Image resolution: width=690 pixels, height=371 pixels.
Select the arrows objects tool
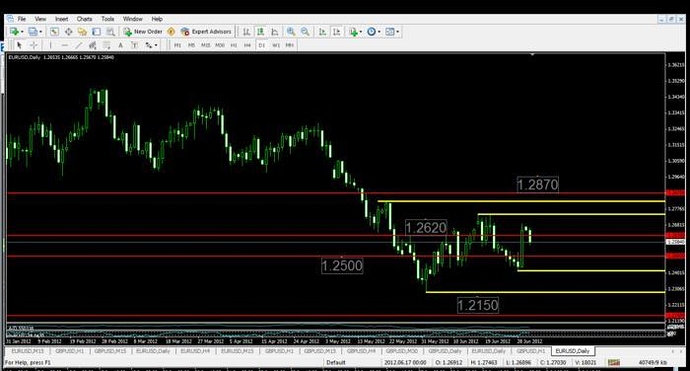[149, 45]
